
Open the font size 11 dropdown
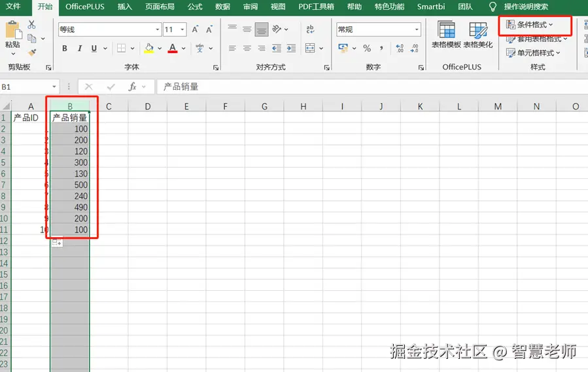coord(182,29)
